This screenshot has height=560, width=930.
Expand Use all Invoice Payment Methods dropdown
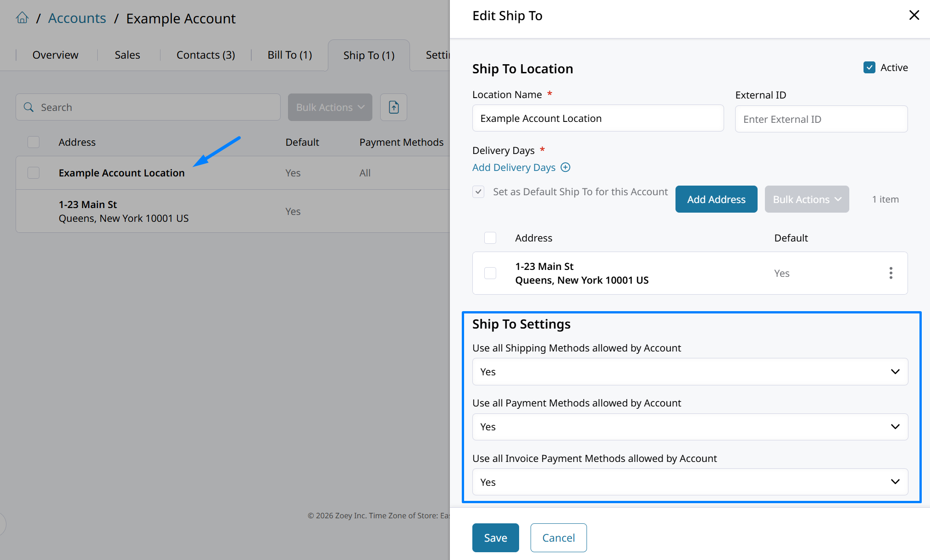690,482
